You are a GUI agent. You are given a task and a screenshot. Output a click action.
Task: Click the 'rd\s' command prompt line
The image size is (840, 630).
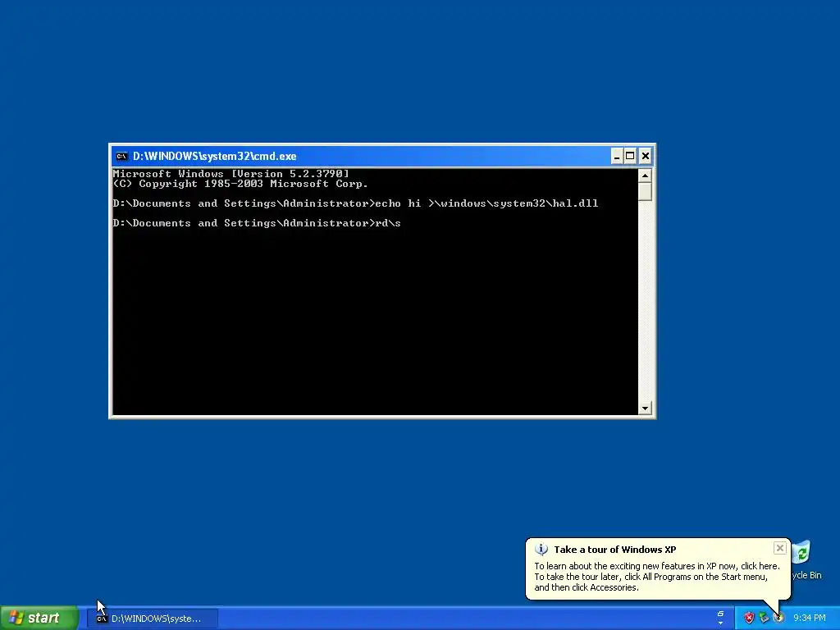(257, 223)
